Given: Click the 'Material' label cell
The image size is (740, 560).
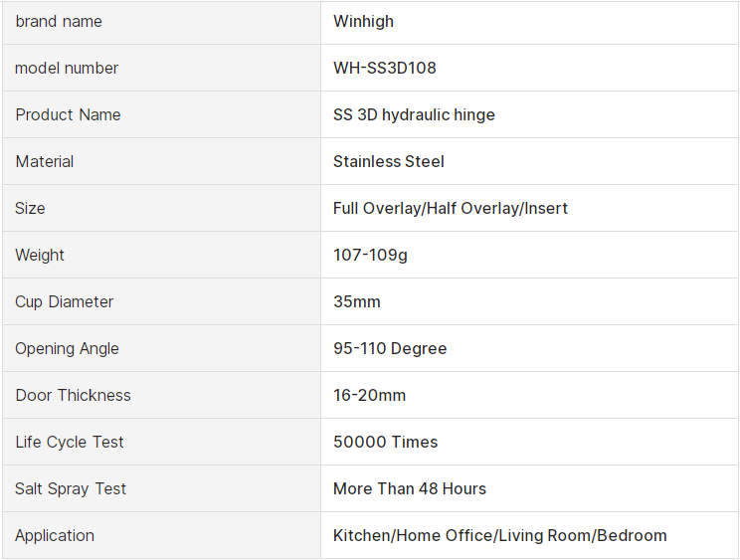Looking at the screenshot, I should point(45,161).
